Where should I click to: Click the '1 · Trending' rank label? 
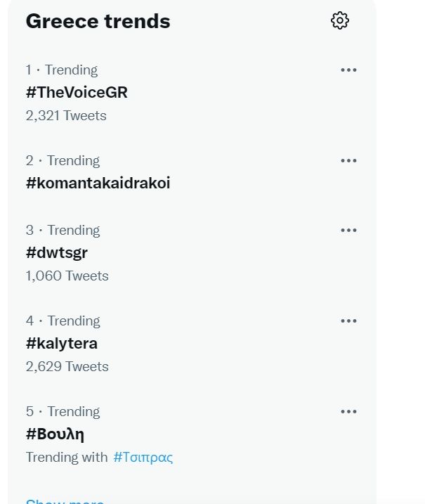pyautogui.click(x=62, y=70)
